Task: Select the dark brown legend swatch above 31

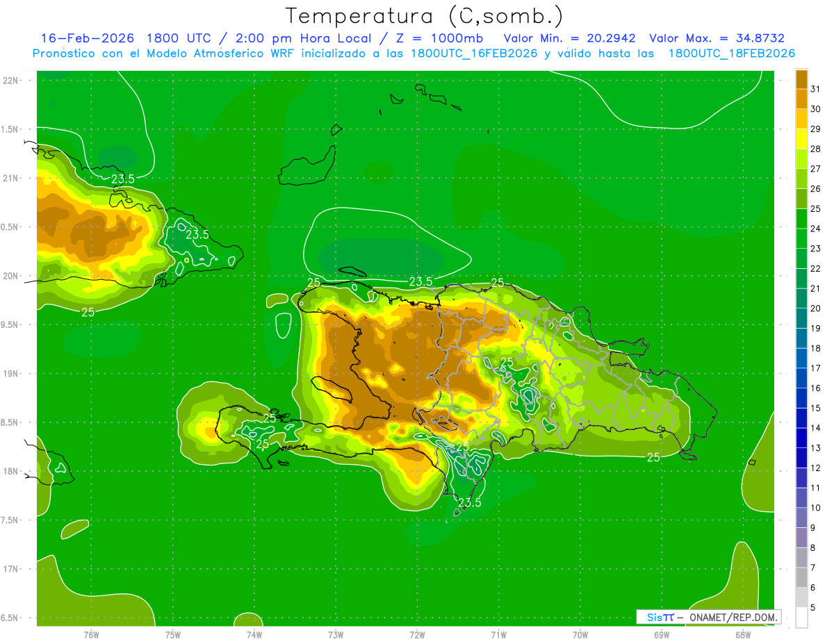Action: pyautogui.click(x=801, y=79)
